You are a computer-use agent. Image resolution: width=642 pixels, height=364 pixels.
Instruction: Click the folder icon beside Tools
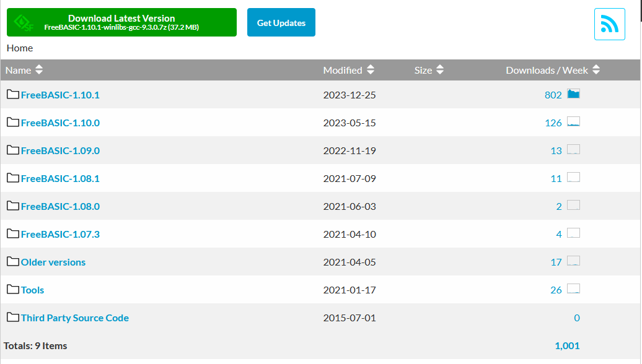pyautogui.click(x=13, y=290)
